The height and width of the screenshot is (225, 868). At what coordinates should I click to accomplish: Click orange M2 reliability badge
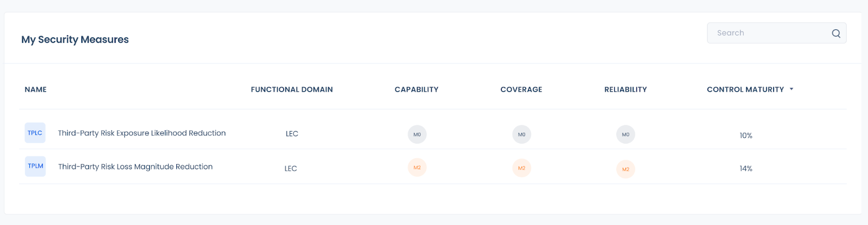(x=626, y=169)
